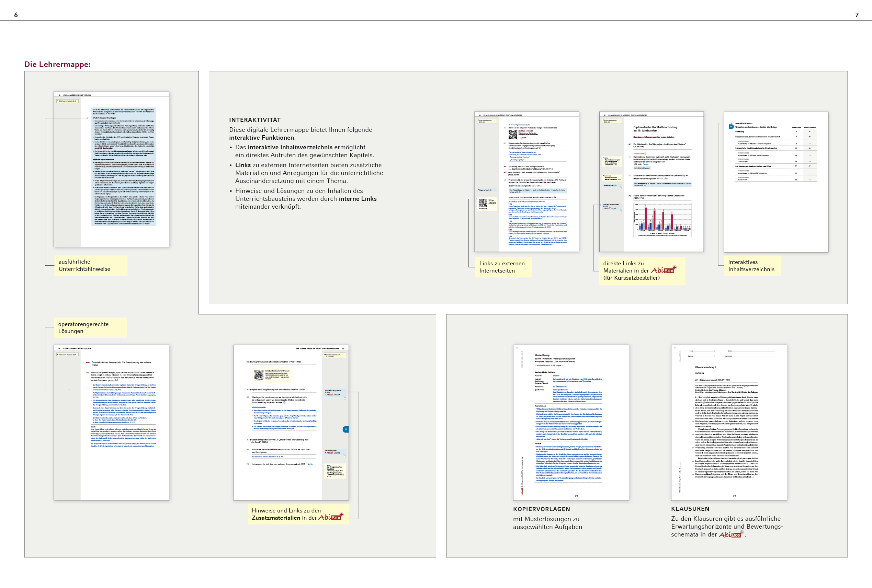Viewport: 872px width, 588px height.
Task: Click blue III tab marker on page 27
Action: tap(346, 429)
